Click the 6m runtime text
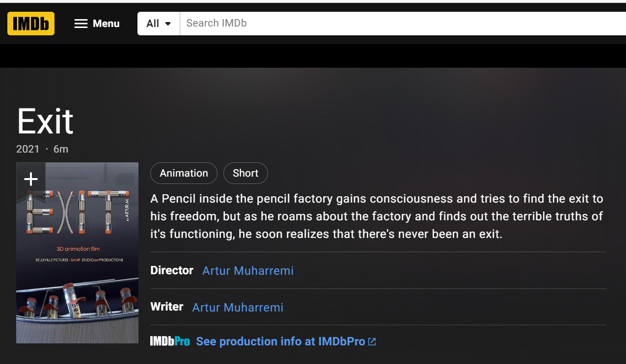626x364 pixels. 61,149
